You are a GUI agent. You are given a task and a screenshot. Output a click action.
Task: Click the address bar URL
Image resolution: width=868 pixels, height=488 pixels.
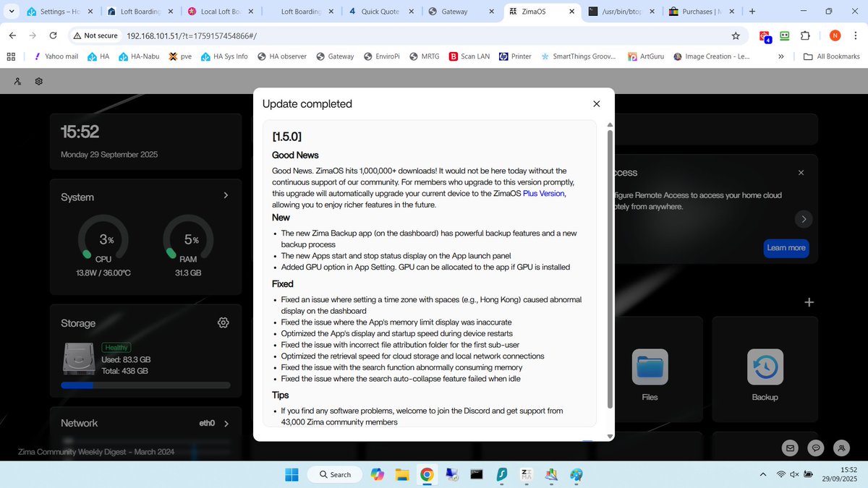pyautogui.click(x=191, y=35)
